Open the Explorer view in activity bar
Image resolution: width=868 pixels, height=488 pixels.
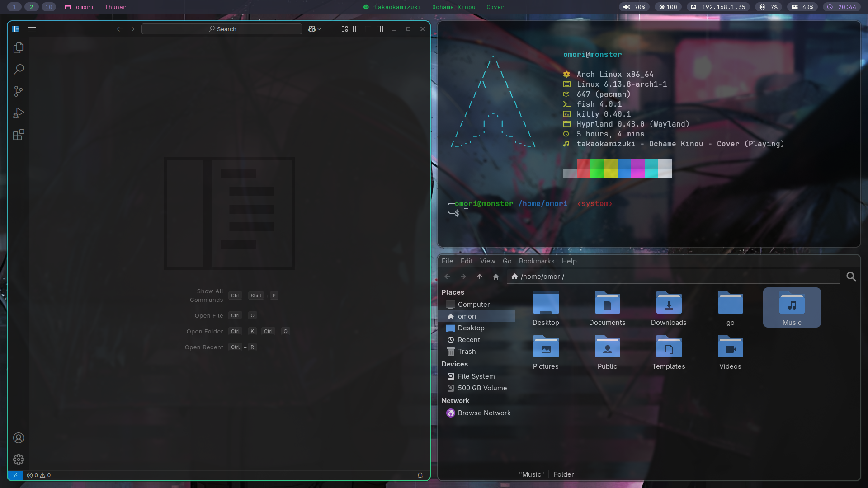19,48
